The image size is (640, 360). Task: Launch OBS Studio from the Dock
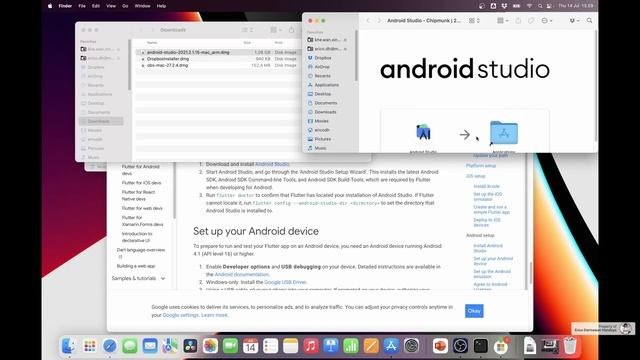click(x=460, y=346)
